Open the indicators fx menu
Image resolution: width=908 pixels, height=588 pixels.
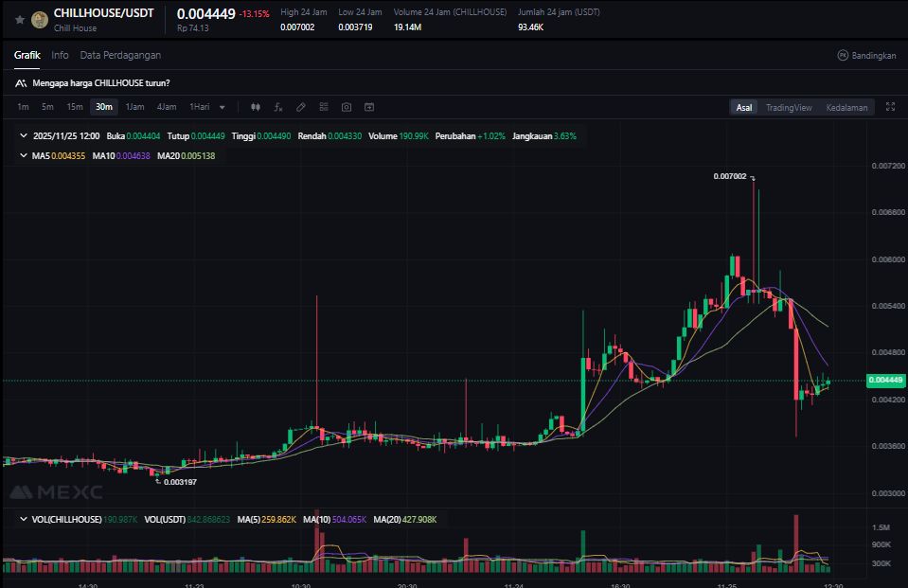(278, 107)
